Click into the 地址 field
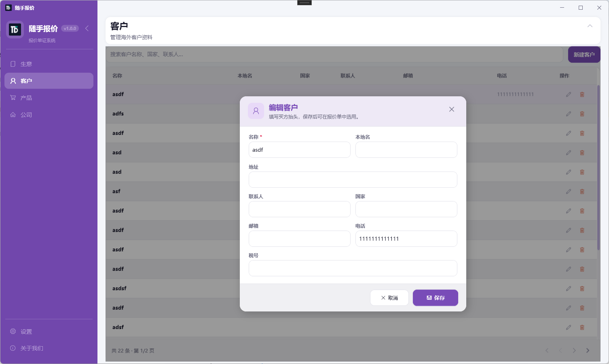This screenshot has width=609, height=364. (x=353, y=180)
